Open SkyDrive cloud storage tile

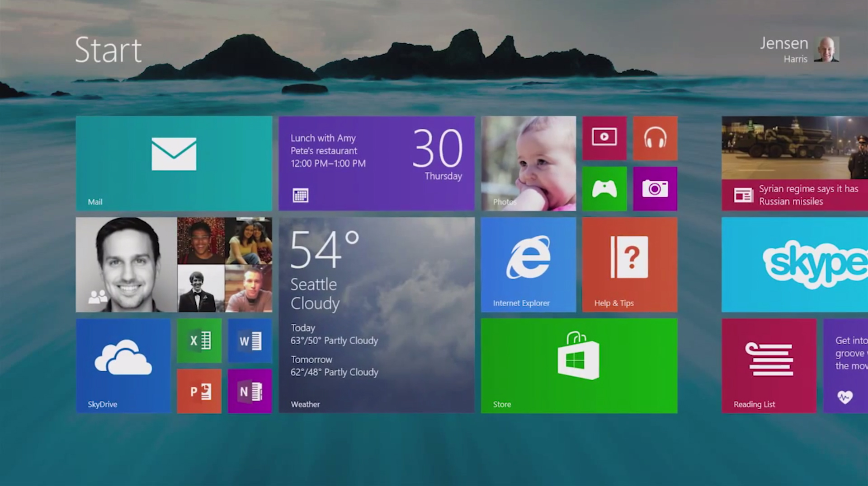(123, 365)
